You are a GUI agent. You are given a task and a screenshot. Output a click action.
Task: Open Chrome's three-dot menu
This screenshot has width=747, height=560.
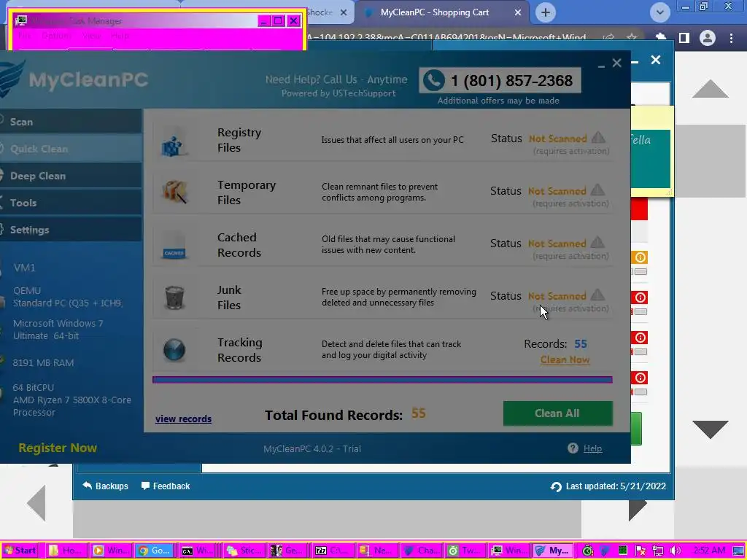tap(731, 38)
